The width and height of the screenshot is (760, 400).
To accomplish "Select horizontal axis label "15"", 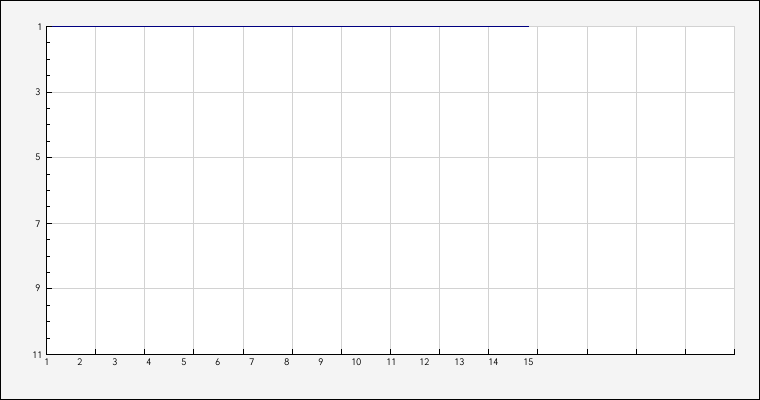I will coord(528,362).
